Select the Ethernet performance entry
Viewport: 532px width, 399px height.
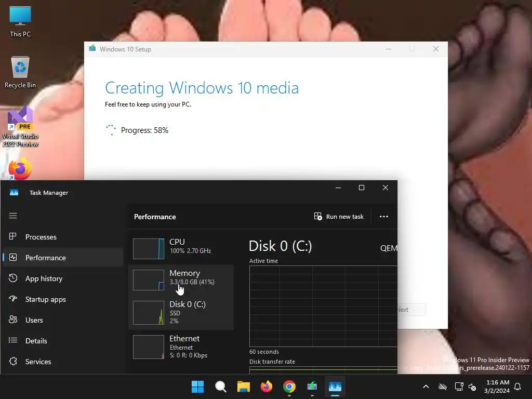[181, 347]
